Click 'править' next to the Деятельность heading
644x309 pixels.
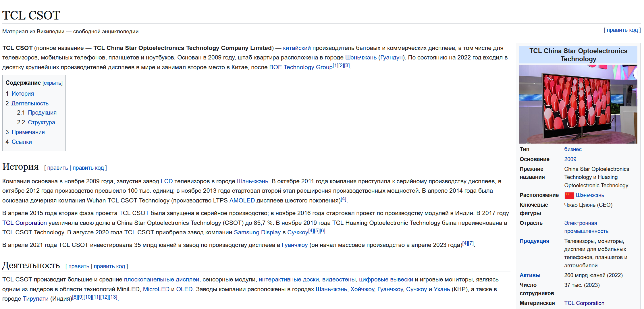pyautogui.click(x=79, y=266)
